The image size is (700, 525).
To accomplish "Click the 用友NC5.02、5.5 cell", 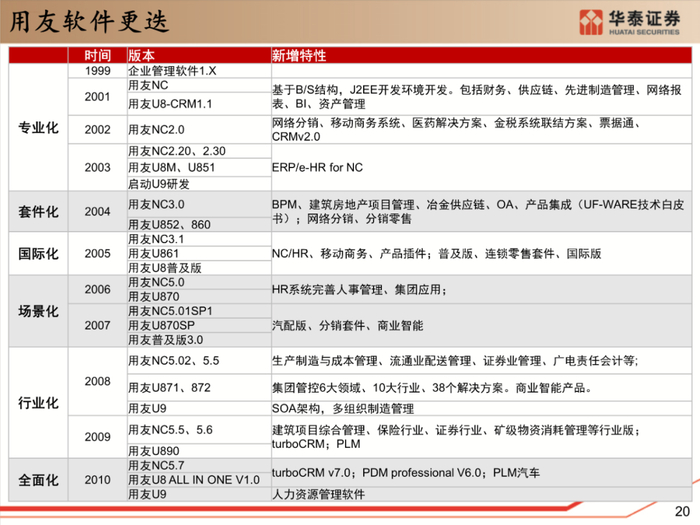I will pos(199,361).
